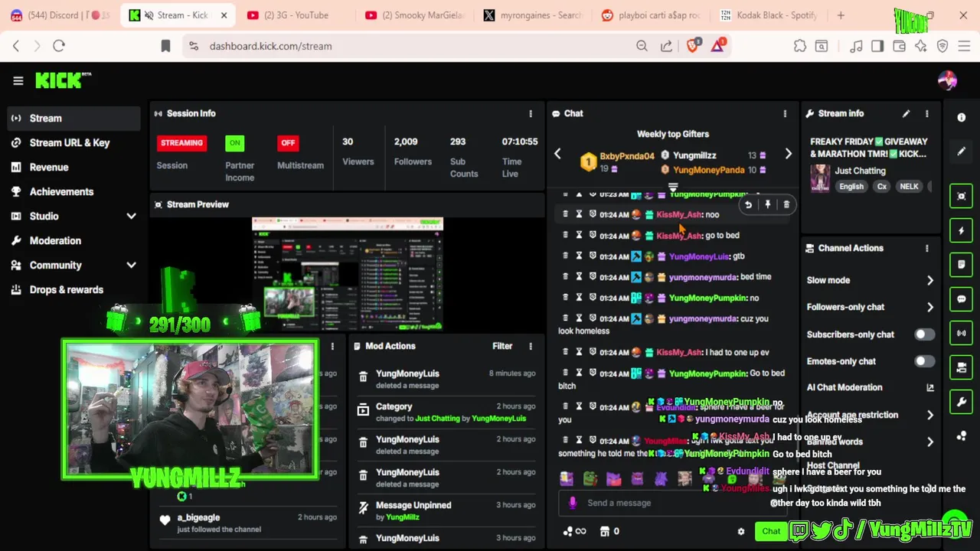Toggle the wrench widget icon in right toolbar
Image resolution: width=980 pixels, height=551 pixels.
962,402
